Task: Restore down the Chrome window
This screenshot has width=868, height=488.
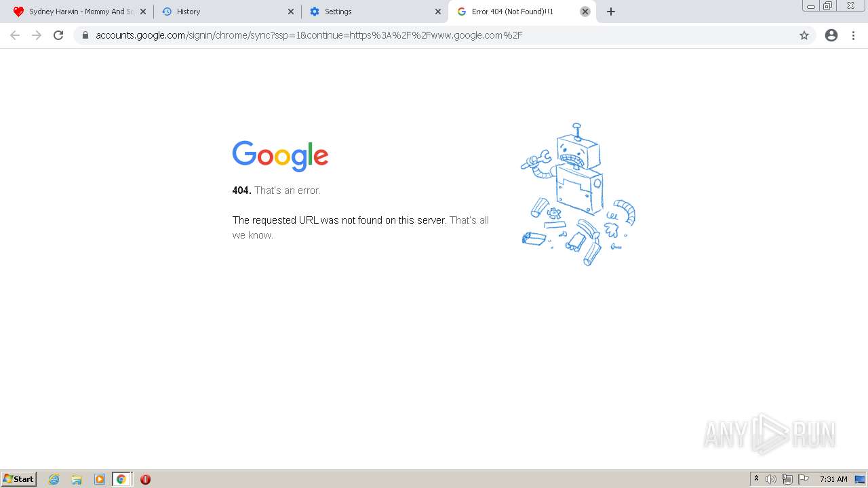Action: (828, 5)
